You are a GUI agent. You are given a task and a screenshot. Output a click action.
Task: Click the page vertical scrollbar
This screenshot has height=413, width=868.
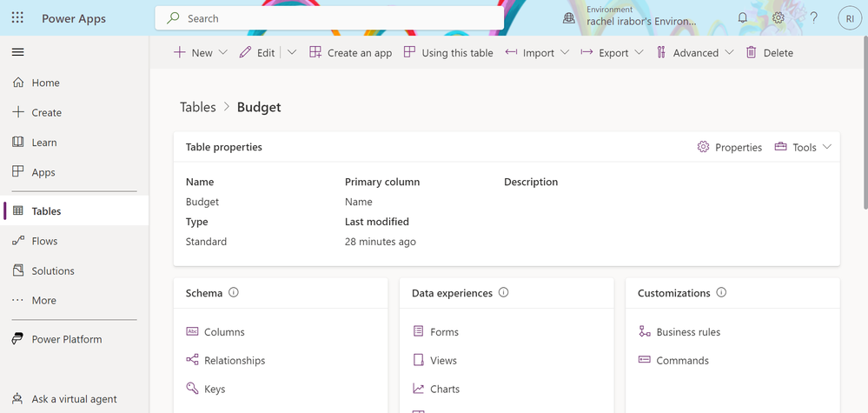coord(865,122)
